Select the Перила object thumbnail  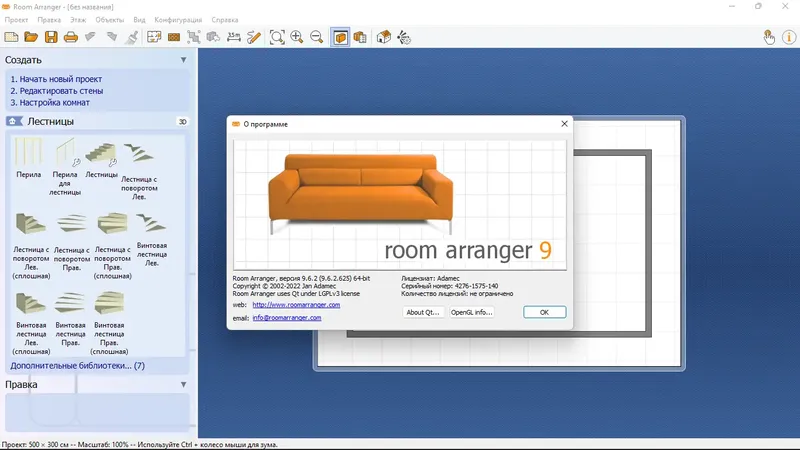coord(28,157)
